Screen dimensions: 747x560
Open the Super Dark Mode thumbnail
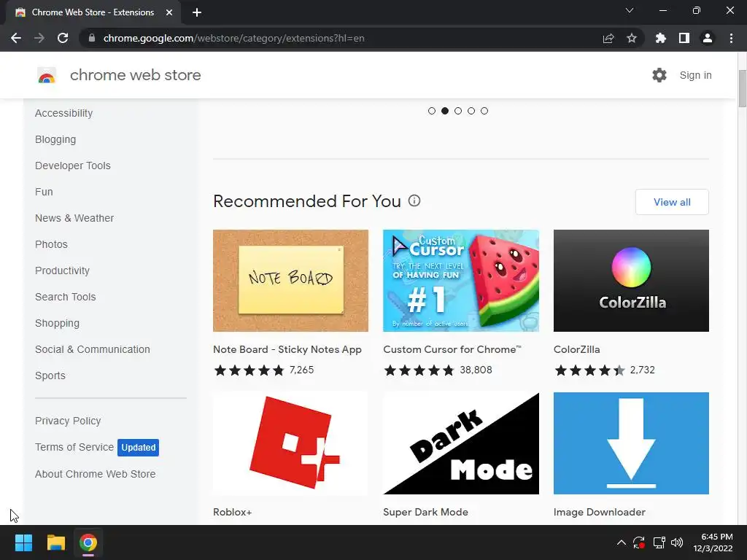[461, 443]
